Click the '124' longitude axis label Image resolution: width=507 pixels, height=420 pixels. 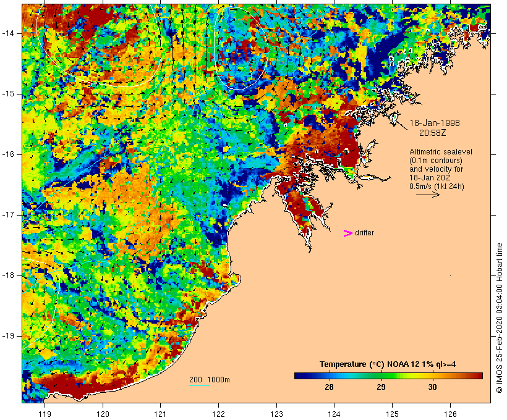coord(334,414)
